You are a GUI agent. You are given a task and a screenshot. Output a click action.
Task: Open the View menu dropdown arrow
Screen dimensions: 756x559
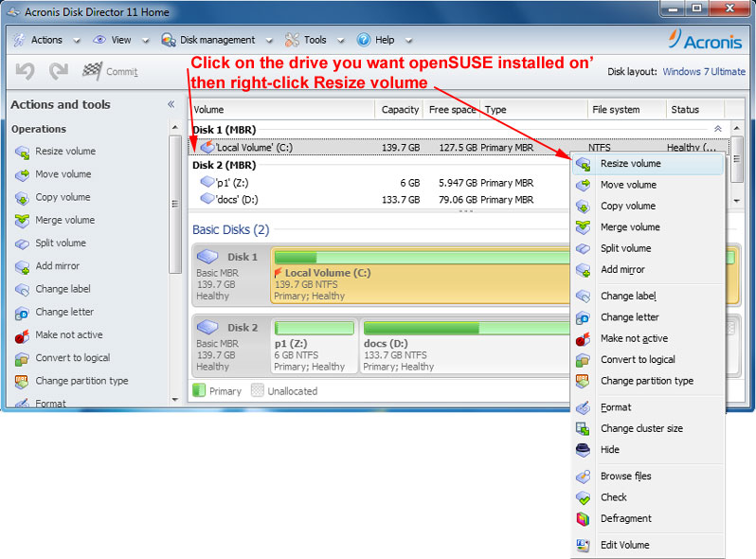(146, 41)
